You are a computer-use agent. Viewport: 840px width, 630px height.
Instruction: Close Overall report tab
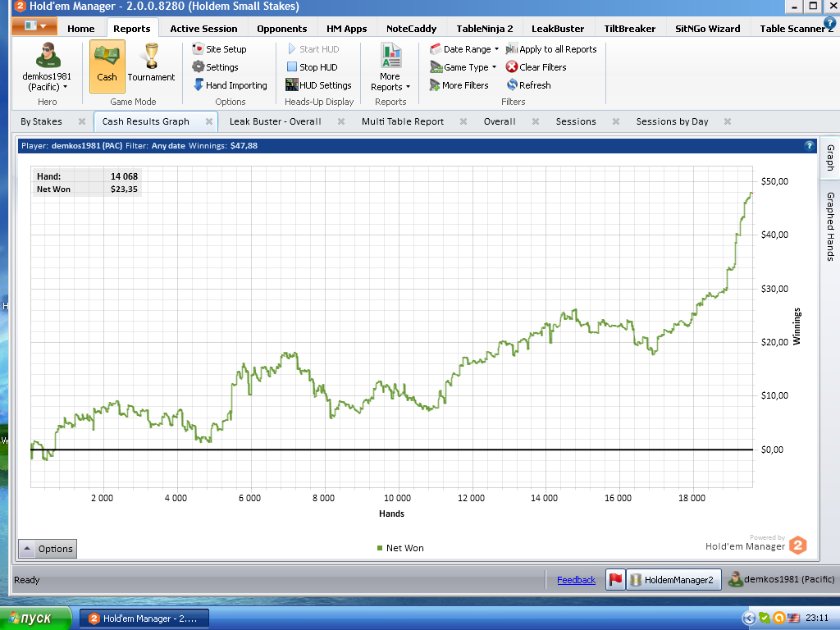coord(535,121)
